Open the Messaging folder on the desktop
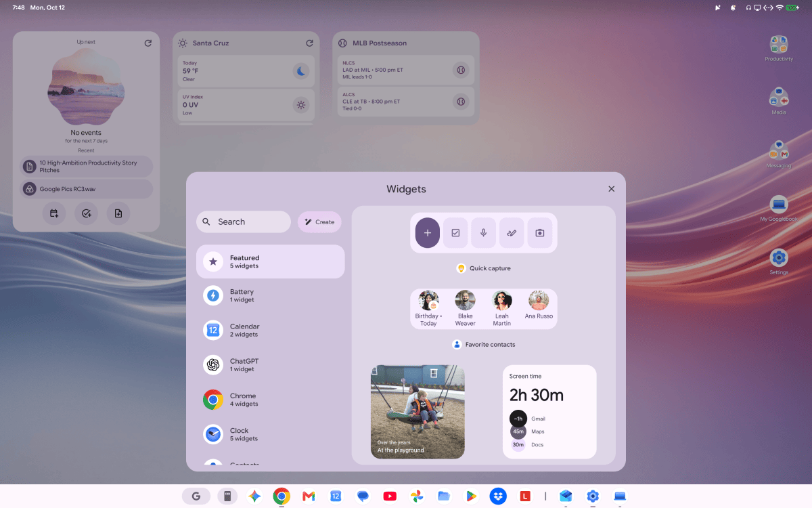Image resolution: width=812 pixels, height=508 pixels. 779,154
